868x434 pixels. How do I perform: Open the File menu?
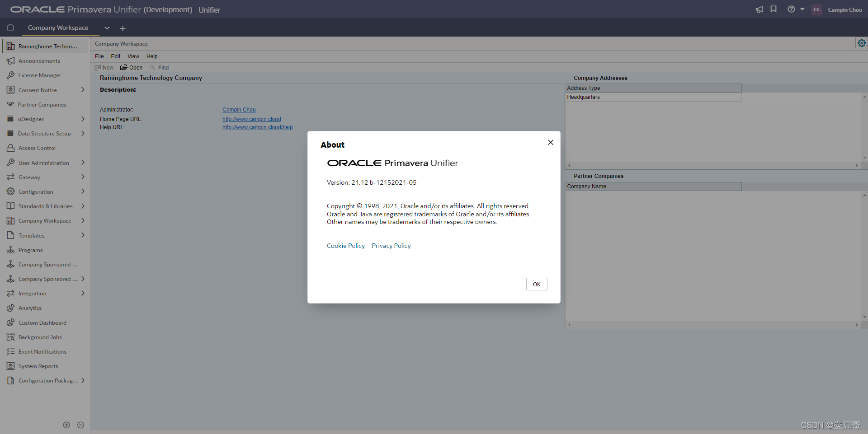tap(99, 56)
